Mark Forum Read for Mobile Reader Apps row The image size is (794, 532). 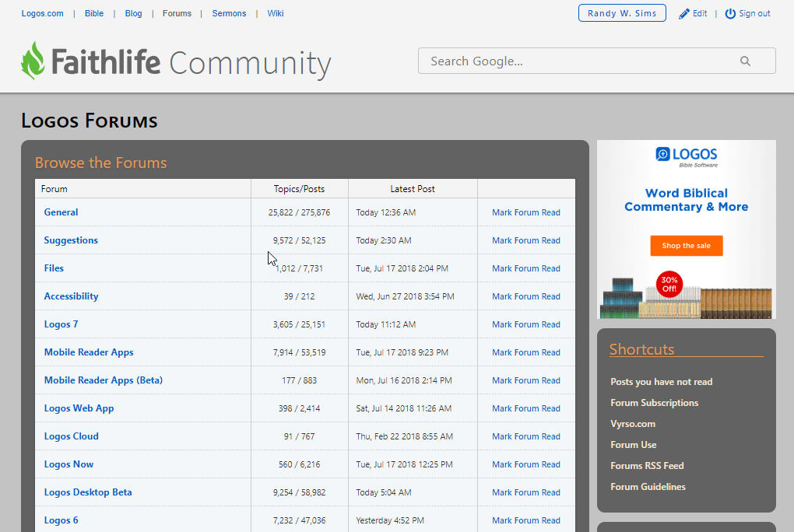[x=525, y=352]
